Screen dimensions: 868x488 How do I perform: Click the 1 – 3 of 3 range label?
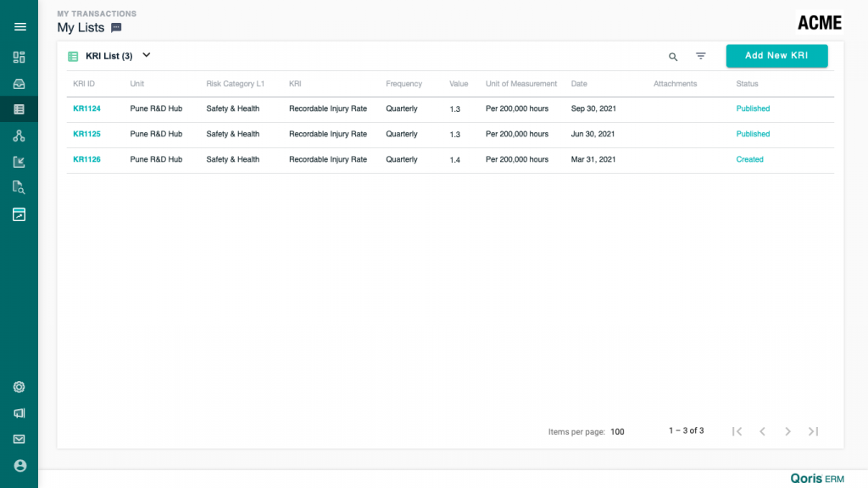point(686,430)
